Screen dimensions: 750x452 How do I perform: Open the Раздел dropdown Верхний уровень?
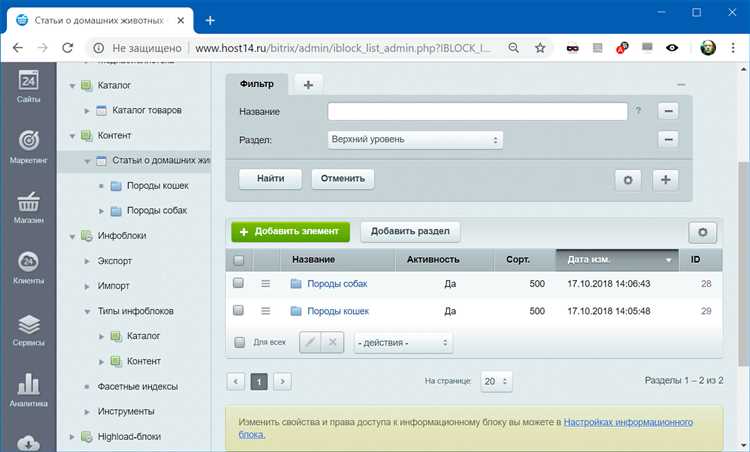pyautogui.click(x=415, y=140)
